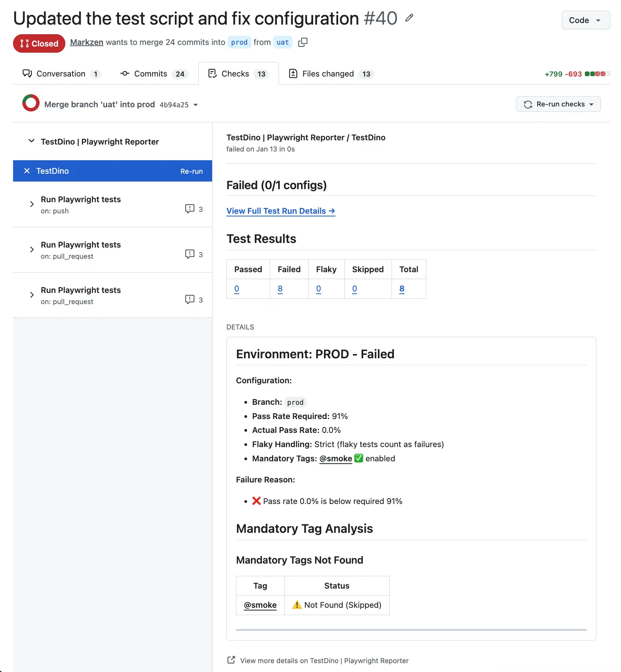Click the Failed (0/1 configs) heading
This screenshot has height=672, width=621.
coord(276,185)
